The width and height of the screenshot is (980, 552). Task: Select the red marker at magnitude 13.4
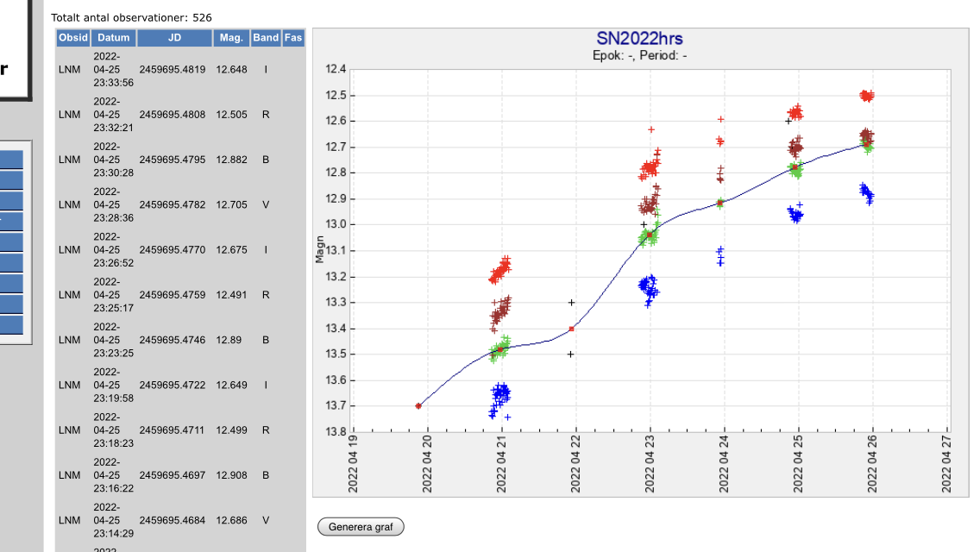[x=571, y=329]
